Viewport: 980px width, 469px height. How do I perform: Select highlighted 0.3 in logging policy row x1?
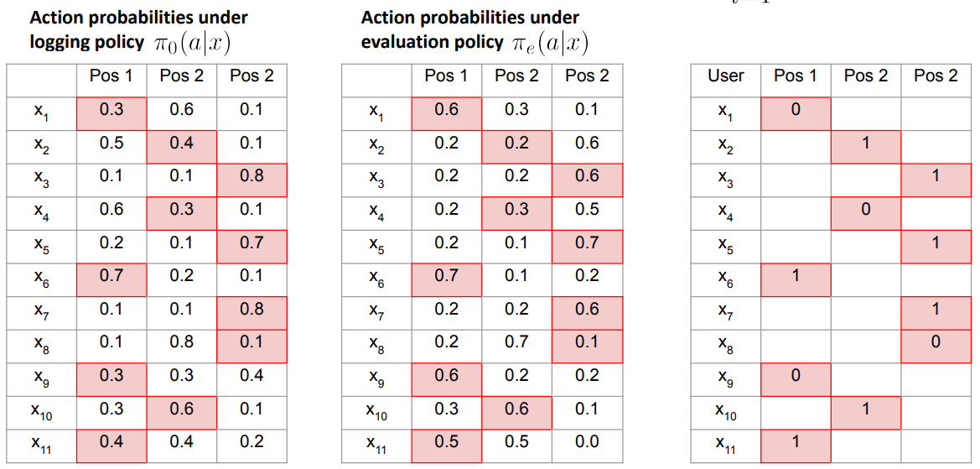111,110
